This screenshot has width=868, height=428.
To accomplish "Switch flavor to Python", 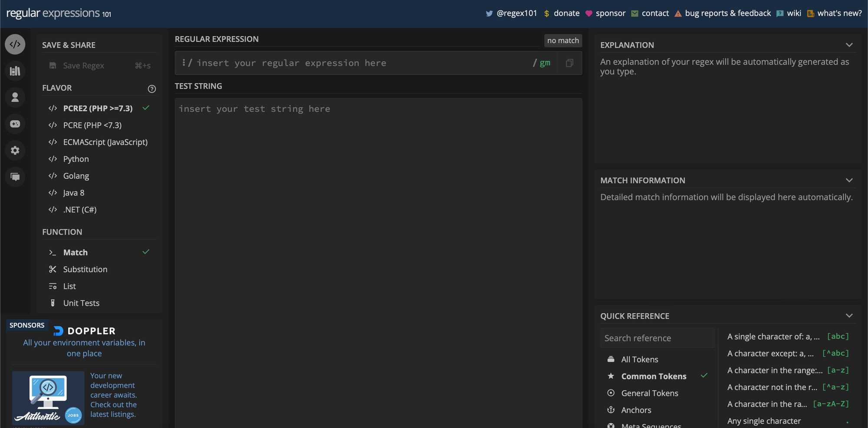I will click(x=76, y=159).
